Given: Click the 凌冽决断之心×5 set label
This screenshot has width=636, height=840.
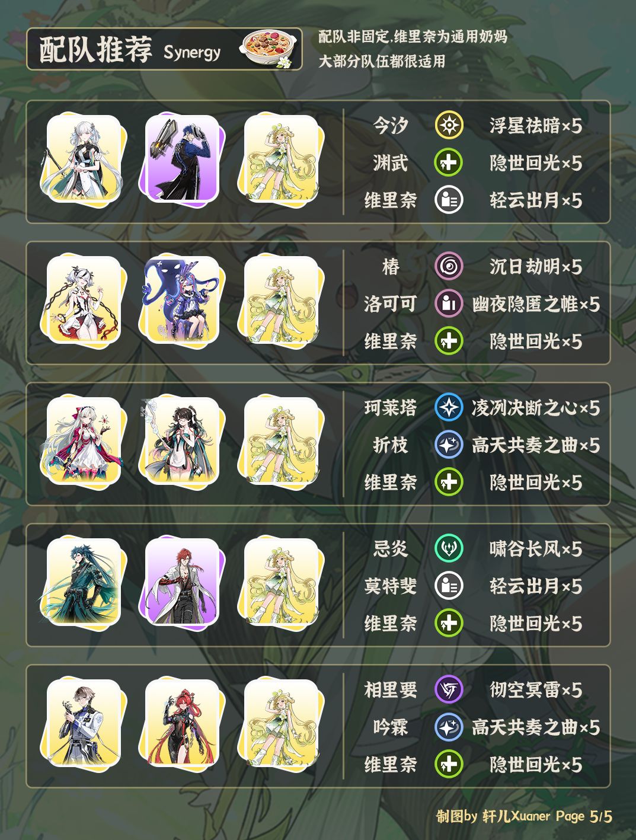Looking at the screenshot, I should 536,408.
